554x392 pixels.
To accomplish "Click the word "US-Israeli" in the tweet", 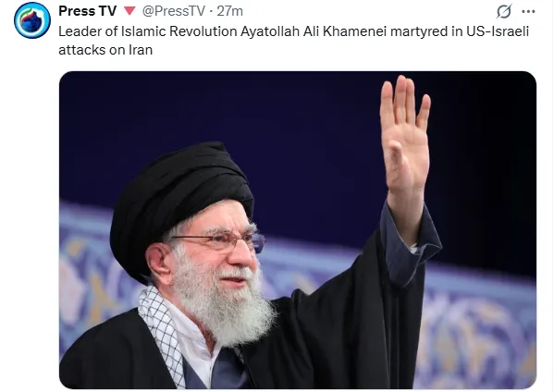I will coord(498,31).
